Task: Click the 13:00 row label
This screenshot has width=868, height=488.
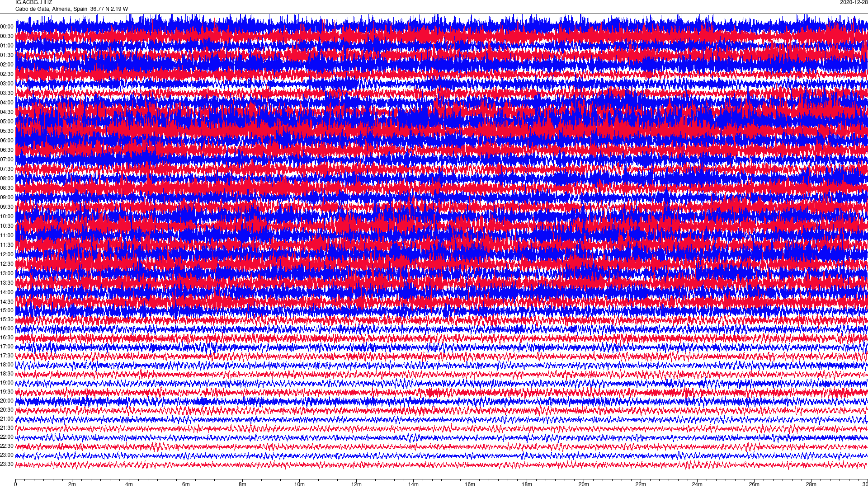Action: [x=7, y=273]
